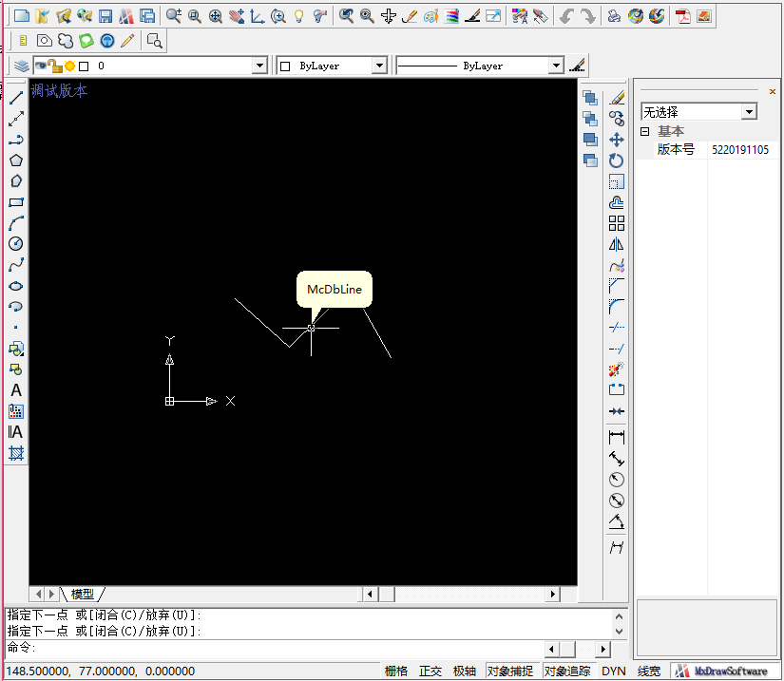Toggle 栅格 grid mode in status bar
The image size is (784, 681).
[396, 672]
